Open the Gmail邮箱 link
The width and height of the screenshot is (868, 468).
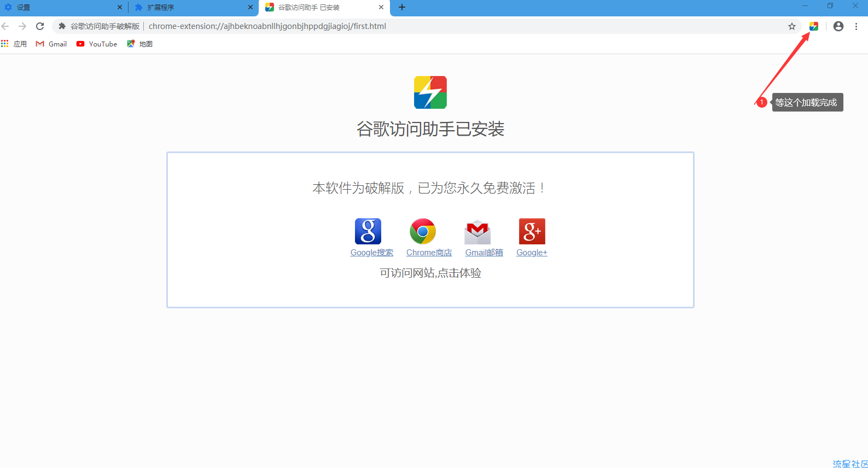click(x=484, y=253)
